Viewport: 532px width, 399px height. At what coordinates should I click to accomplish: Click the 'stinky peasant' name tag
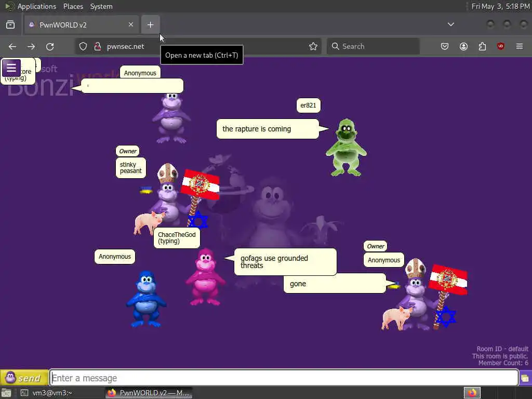pyautogui.click(x=130, y=168)
